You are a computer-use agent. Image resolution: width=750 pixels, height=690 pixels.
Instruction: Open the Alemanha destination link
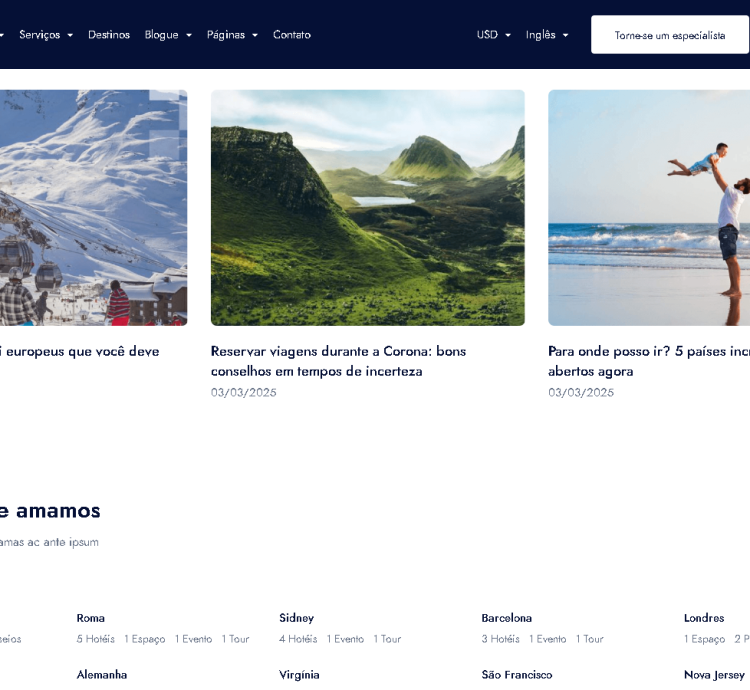click(x=102, y=675)
